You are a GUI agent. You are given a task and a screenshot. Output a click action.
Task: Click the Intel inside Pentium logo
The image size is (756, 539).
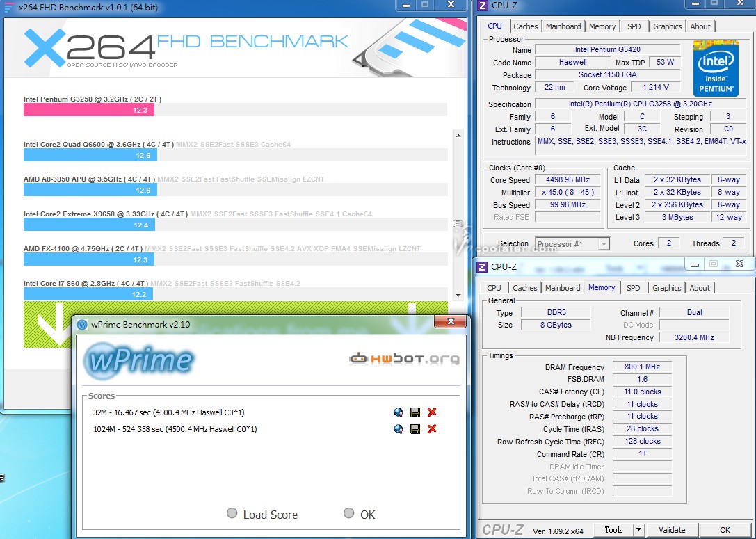coord(716,68)
